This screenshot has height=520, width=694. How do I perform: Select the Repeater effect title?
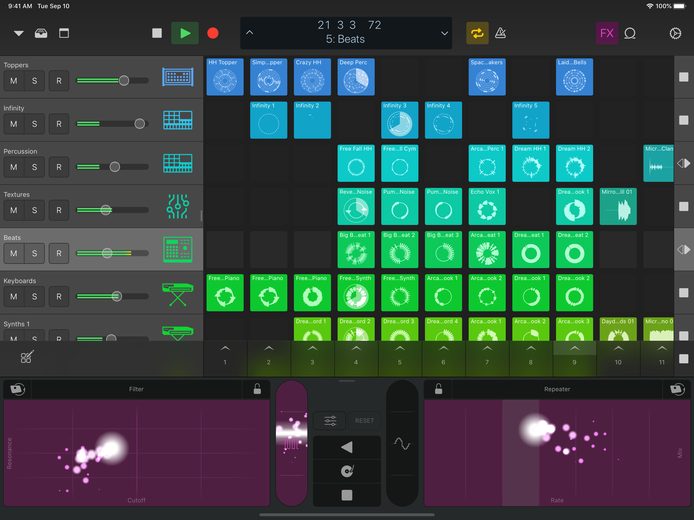click(x=557, y=389)
